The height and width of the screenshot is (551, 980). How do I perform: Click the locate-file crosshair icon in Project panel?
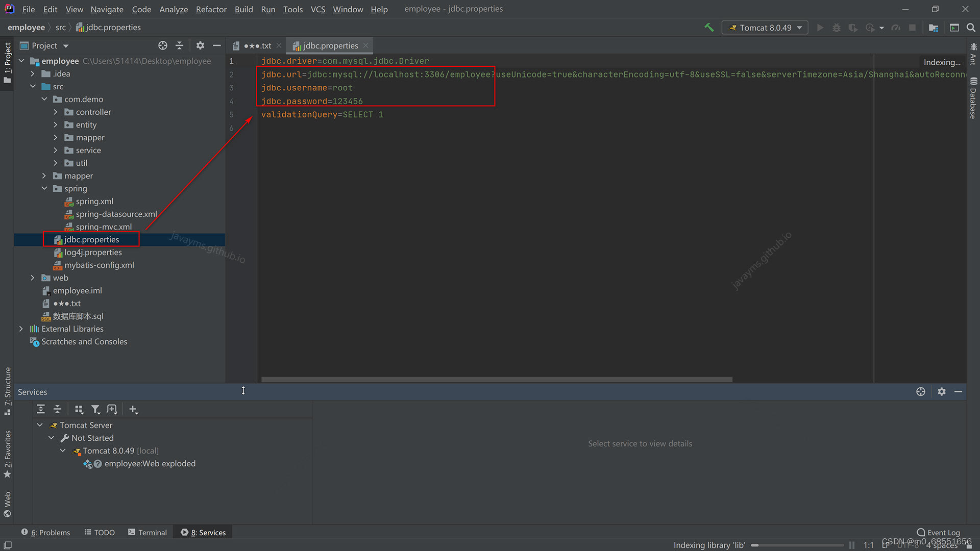tap(163, 45)
